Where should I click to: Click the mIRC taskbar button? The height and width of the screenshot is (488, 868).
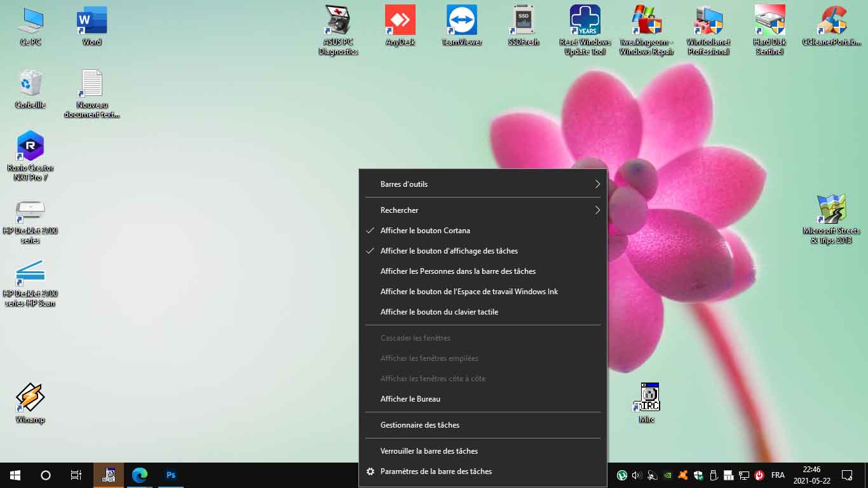click(x=109, y=475)
